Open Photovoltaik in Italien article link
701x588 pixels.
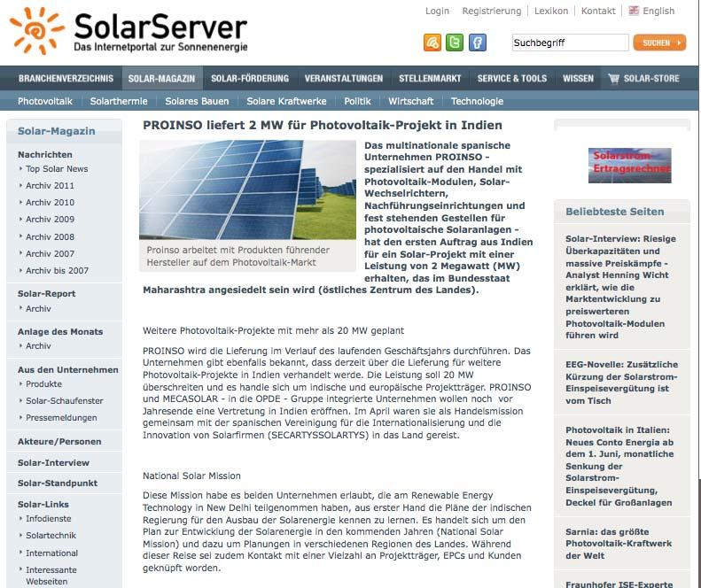click(619, 467)
